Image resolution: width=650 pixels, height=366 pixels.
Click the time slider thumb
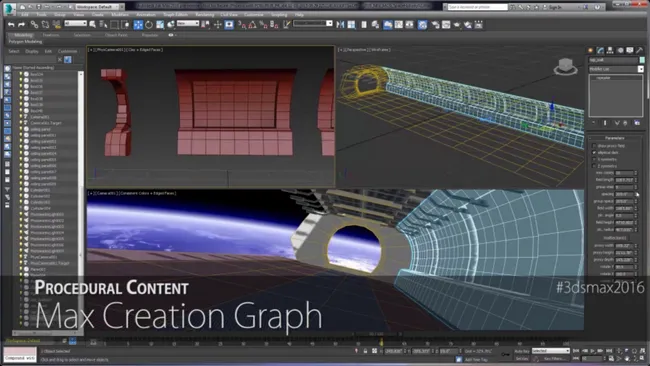click(376, 334)
